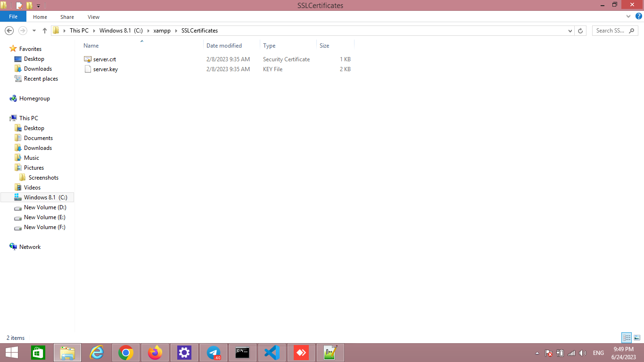Click the volume speaker tray icon

pyautogui.click(x=583, y=353)
